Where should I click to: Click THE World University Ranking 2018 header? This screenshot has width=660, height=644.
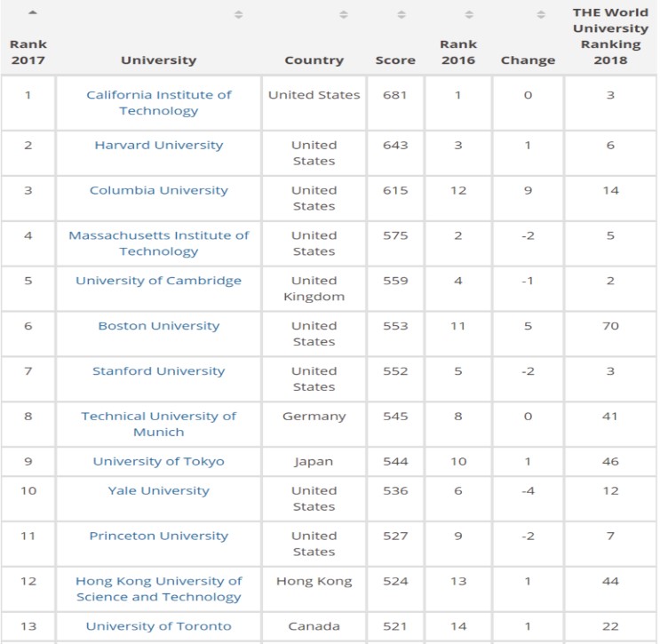610,36
